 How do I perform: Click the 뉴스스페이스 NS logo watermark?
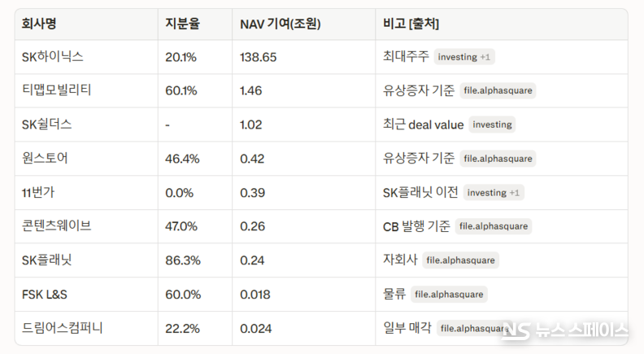pos(565,331)
